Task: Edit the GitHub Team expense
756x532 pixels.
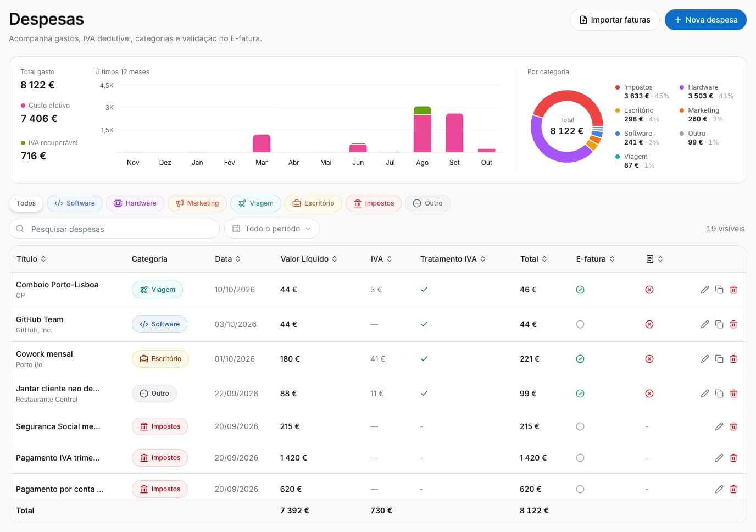Action: click(705, 324)
